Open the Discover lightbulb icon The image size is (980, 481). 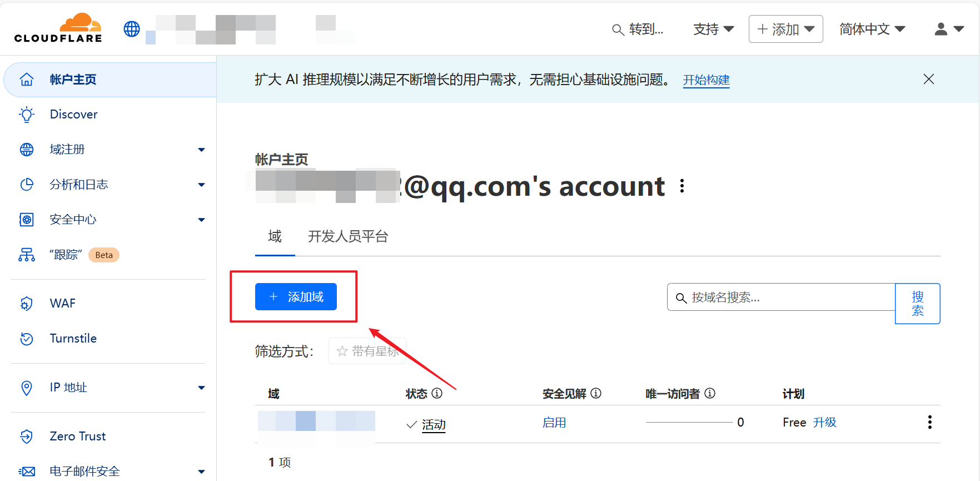(27, 115)
